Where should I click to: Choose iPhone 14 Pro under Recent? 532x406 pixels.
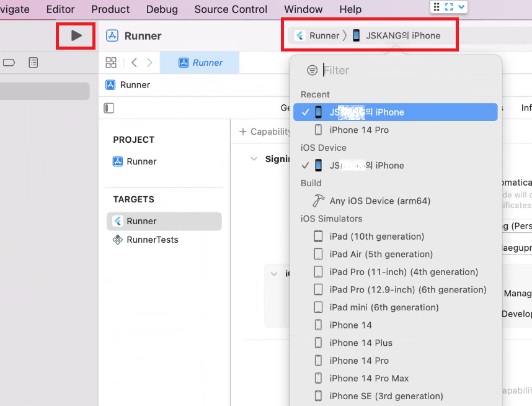pyautogui.click(x=395, y=130)
